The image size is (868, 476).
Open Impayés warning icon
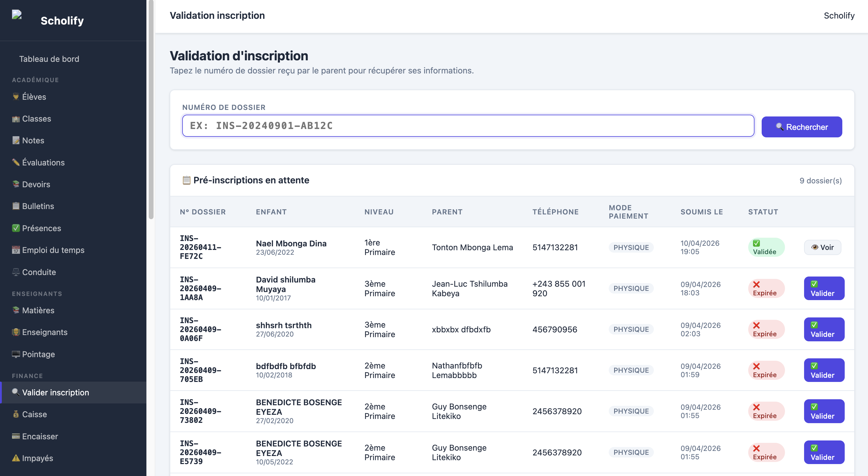pos(16,458)
